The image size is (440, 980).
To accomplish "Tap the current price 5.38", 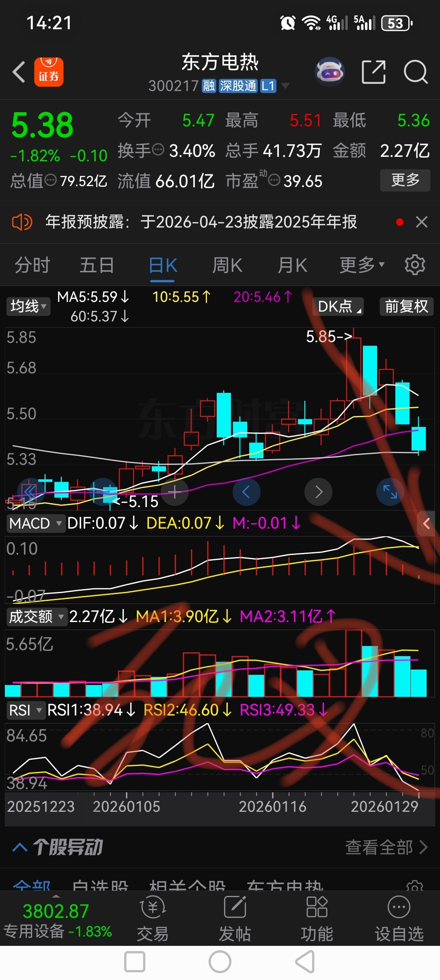I will click(x=43, y=124).
